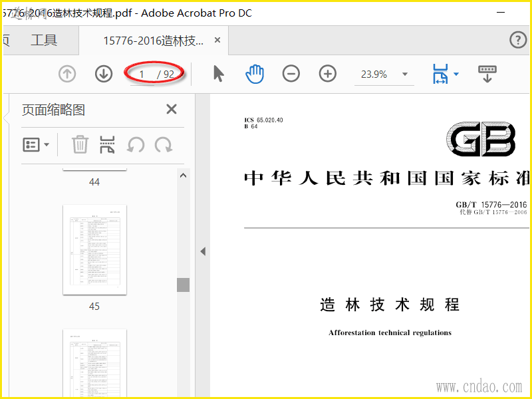Image resolution: width=532 pixels, height=399 pixels.
Task: Click the page label 45
Action: [94, 307]
